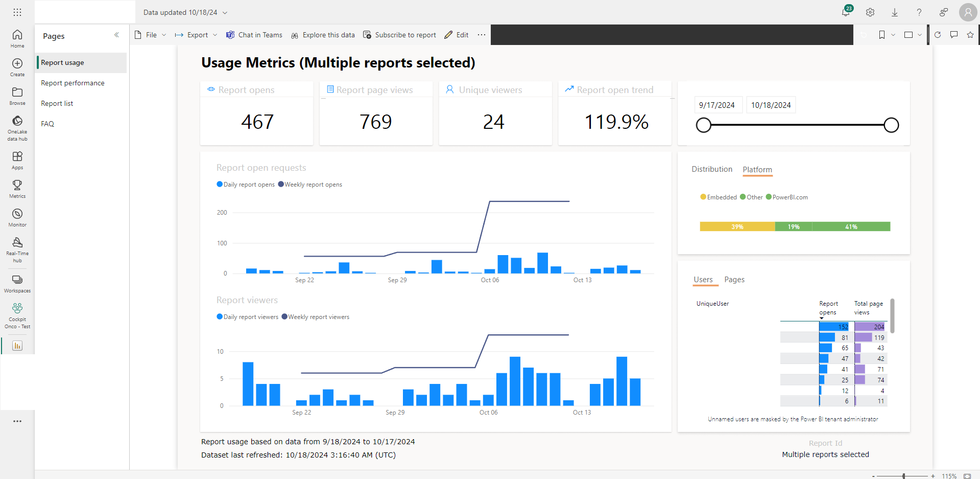Click the zoom slider in status bar

click(x=903, y=476)
